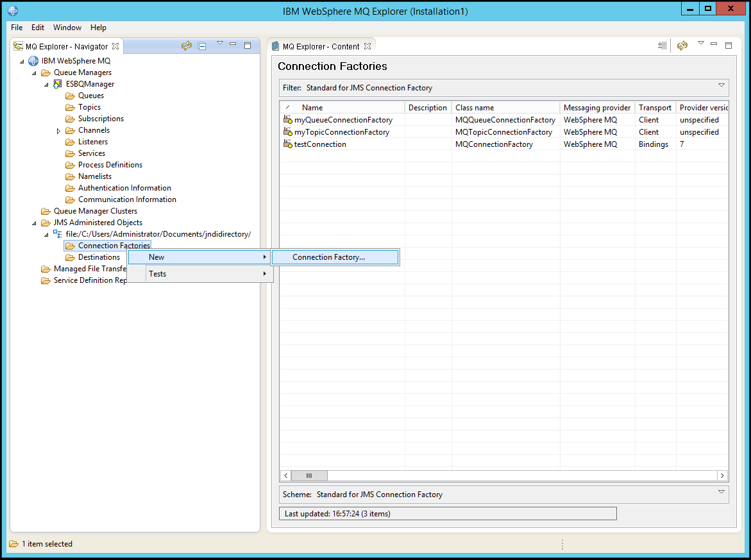
Task: Open the Window menu
Action: click(x=67, y=28)
